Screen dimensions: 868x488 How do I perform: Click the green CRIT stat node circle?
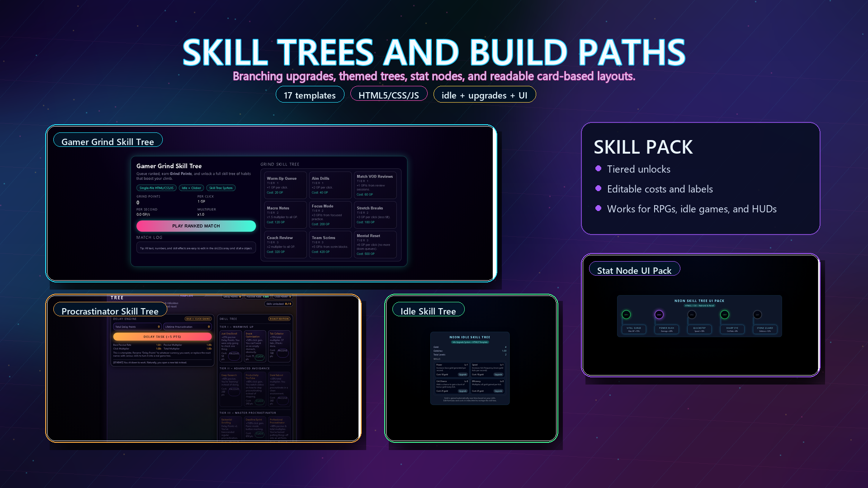725,314
